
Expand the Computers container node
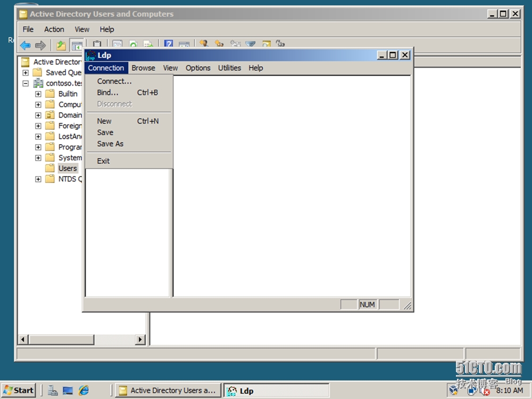pyautogui.click(x=38, y=104)
